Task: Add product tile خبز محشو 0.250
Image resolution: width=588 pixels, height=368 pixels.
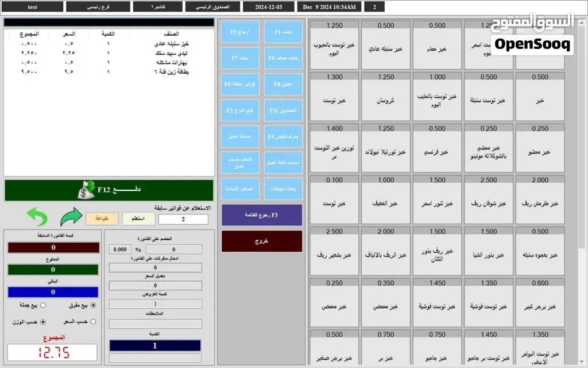Action: [540, 148]
